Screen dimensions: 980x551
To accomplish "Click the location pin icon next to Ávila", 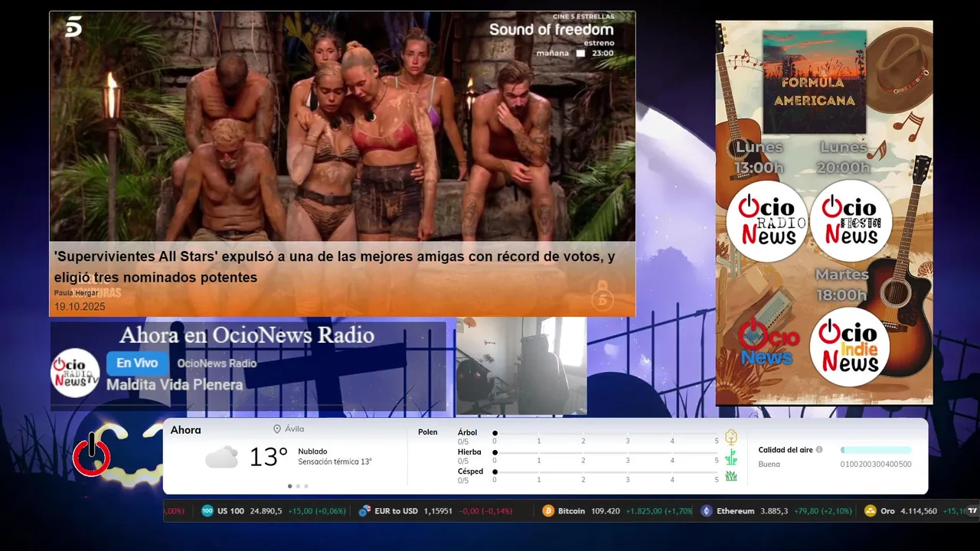I will [277, 429].
